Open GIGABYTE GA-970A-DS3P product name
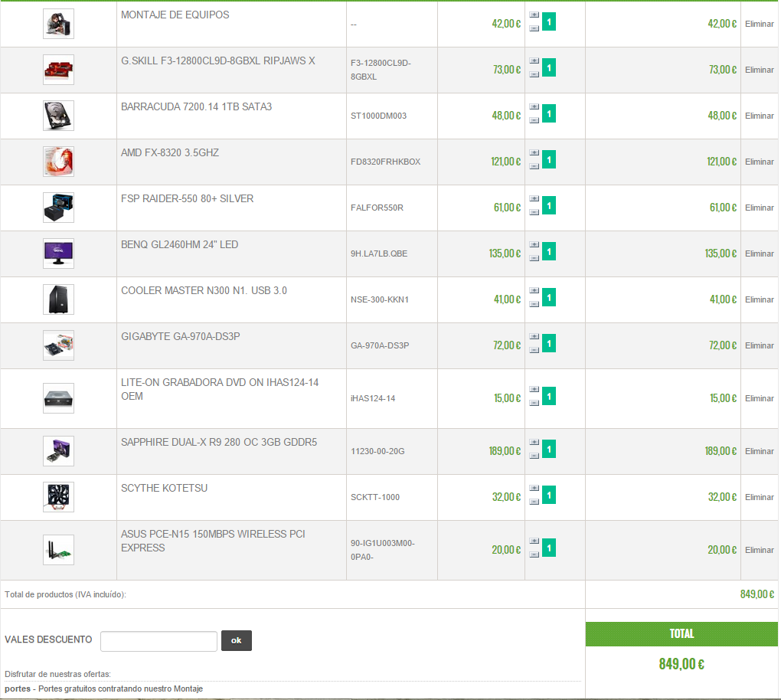Screen dimensions: 781x700 180,336
